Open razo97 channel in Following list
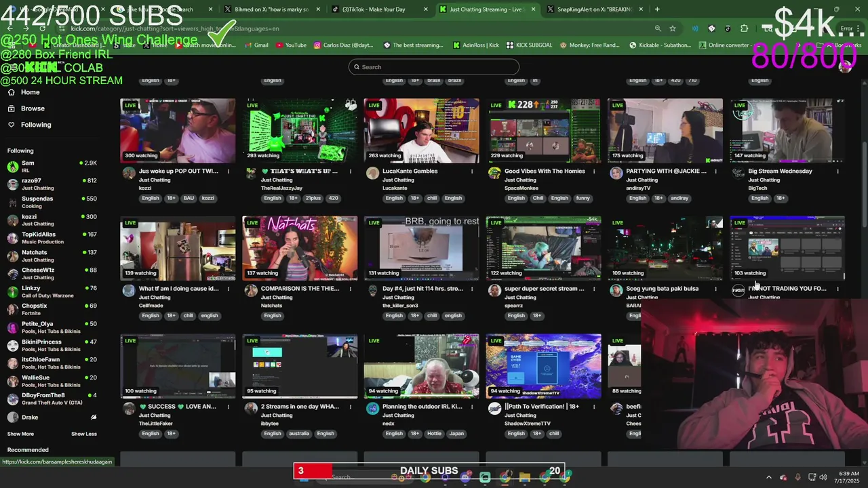The height and width of the screenshot is (488, 868). click(x=52, y=184)
